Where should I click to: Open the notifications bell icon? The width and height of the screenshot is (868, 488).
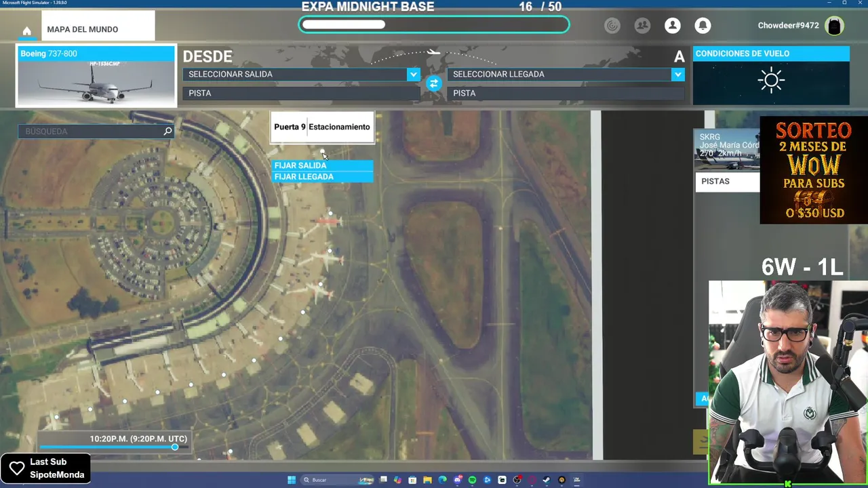703,26
